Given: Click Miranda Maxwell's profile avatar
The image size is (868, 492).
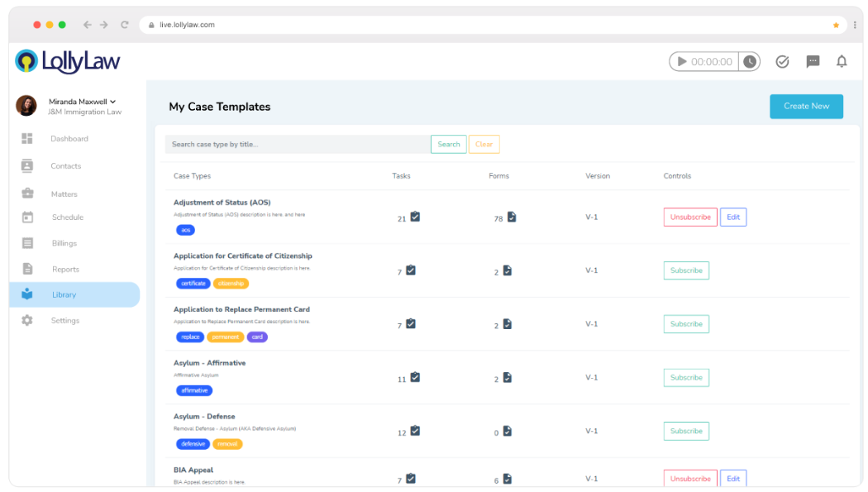Looking at the screenshot, I should 26,105.
